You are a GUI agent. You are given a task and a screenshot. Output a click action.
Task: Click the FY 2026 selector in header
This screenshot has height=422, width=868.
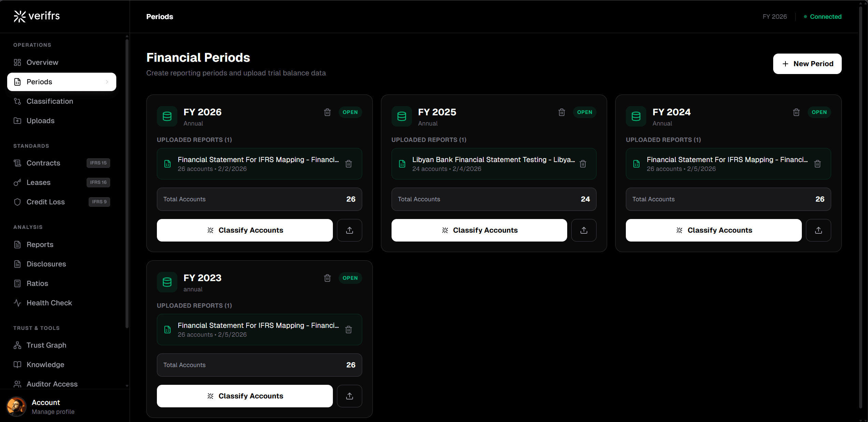[x=775, y=17]
